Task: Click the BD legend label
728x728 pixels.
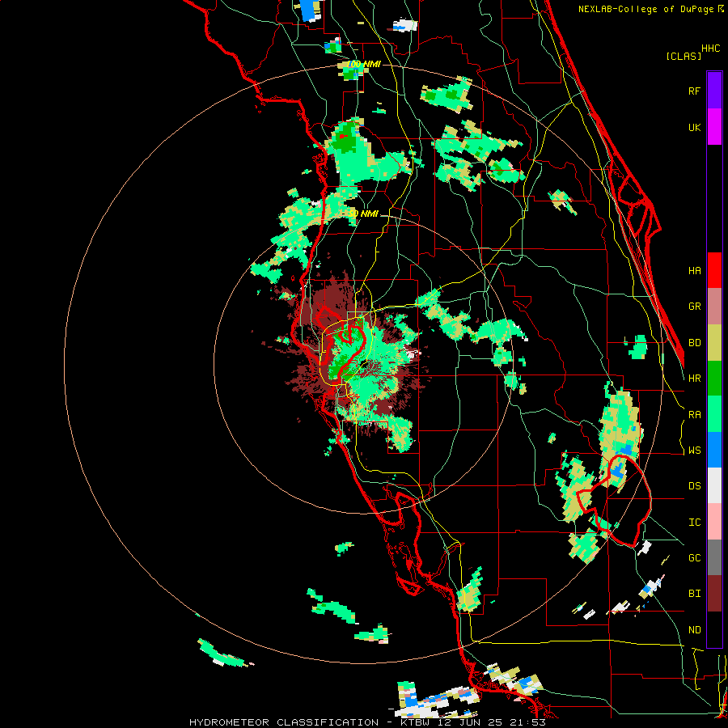Action: (694, 343)
